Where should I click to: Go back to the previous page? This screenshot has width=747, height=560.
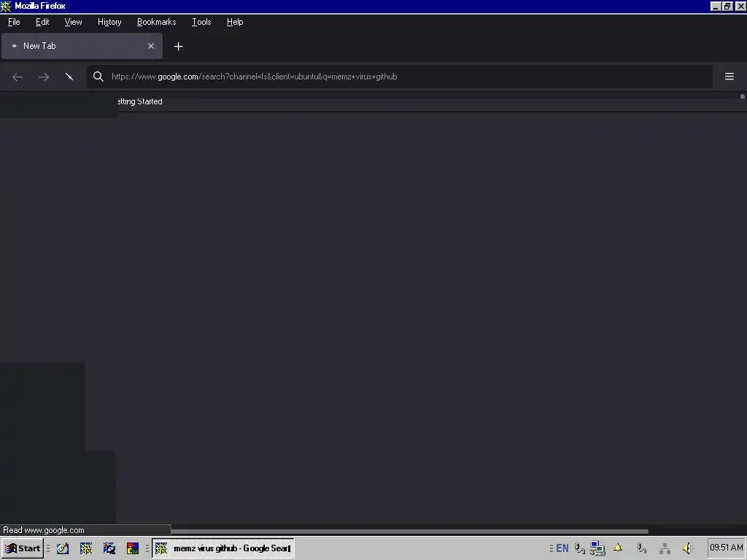[x=18, y=77]
